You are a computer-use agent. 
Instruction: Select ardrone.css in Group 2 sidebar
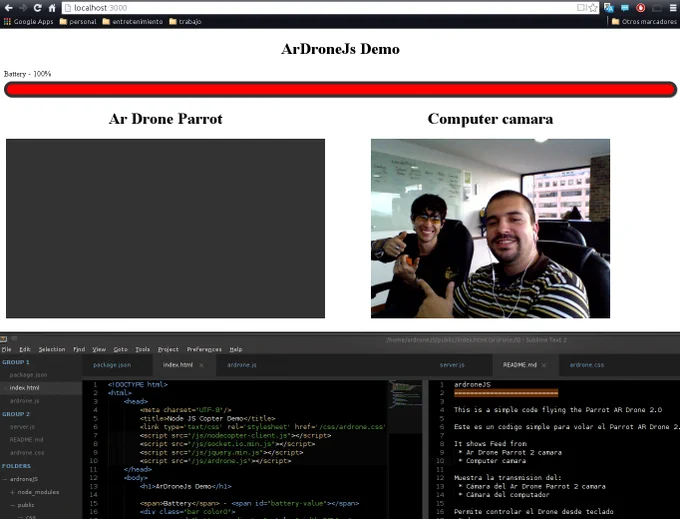click(x=27, y=453)
